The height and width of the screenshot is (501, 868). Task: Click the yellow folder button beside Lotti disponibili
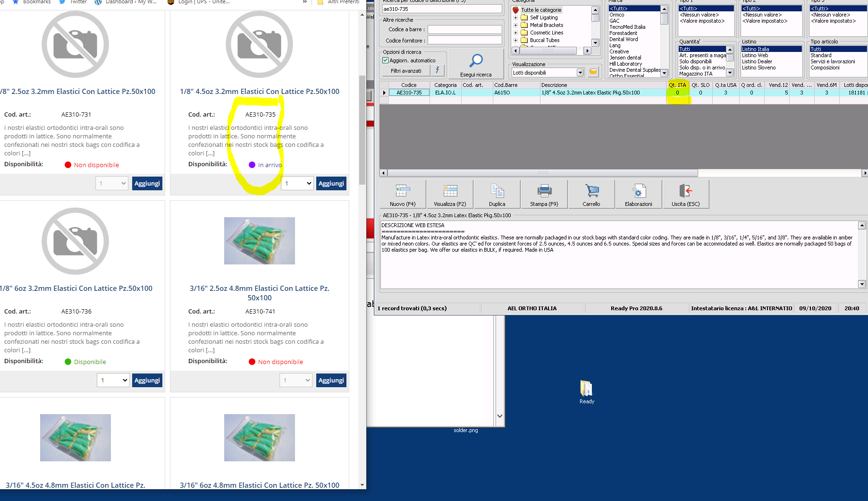pos(593,72)
